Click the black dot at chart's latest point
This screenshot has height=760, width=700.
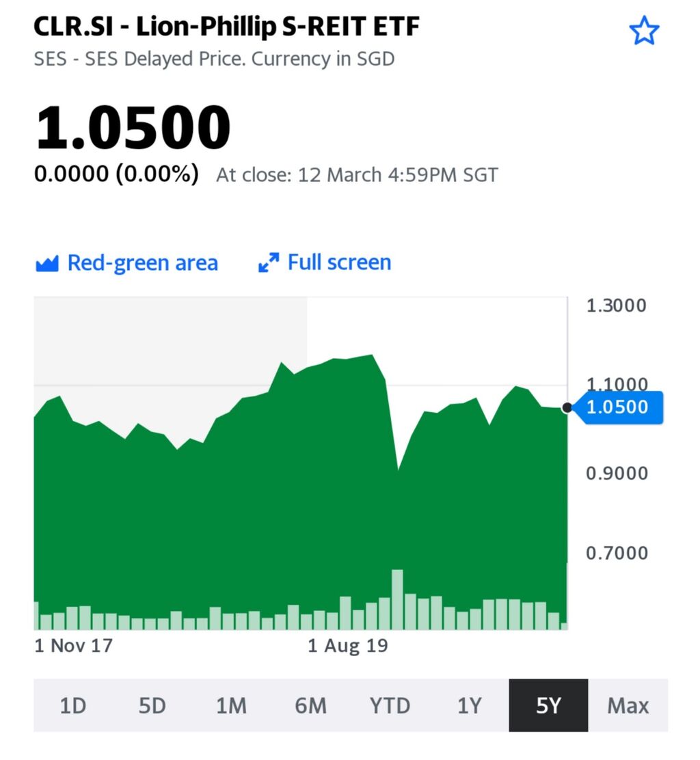pos(567,407)
